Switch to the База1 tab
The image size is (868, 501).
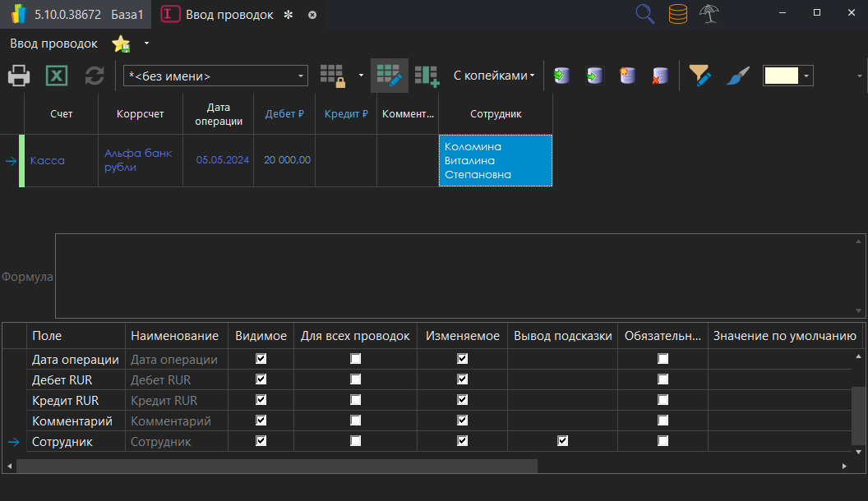tap(127, 15)
